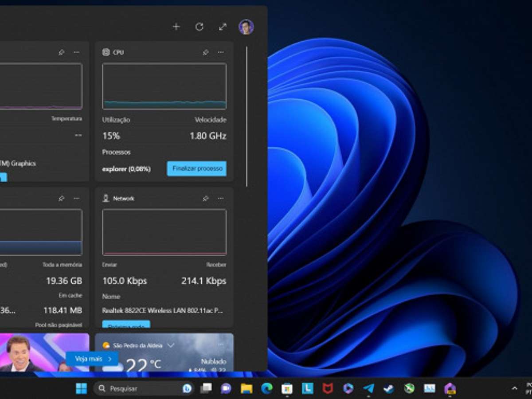Click the graphics usage graph

point(41,86)
